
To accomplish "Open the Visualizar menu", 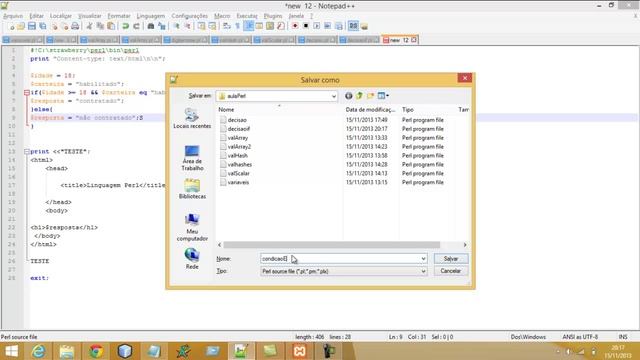I will pyautogui.click(x=89, y=16).
